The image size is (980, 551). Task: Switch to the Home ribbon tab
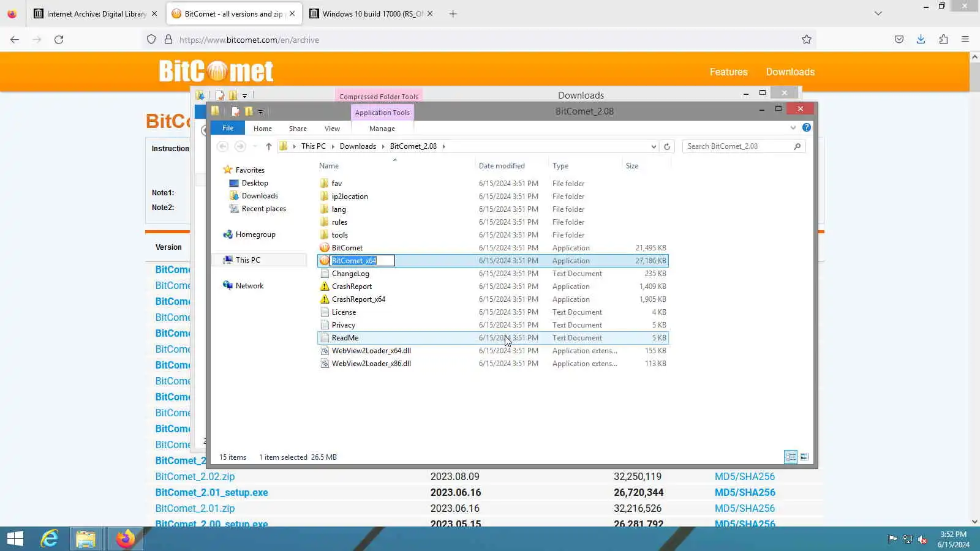click(263, 129)
